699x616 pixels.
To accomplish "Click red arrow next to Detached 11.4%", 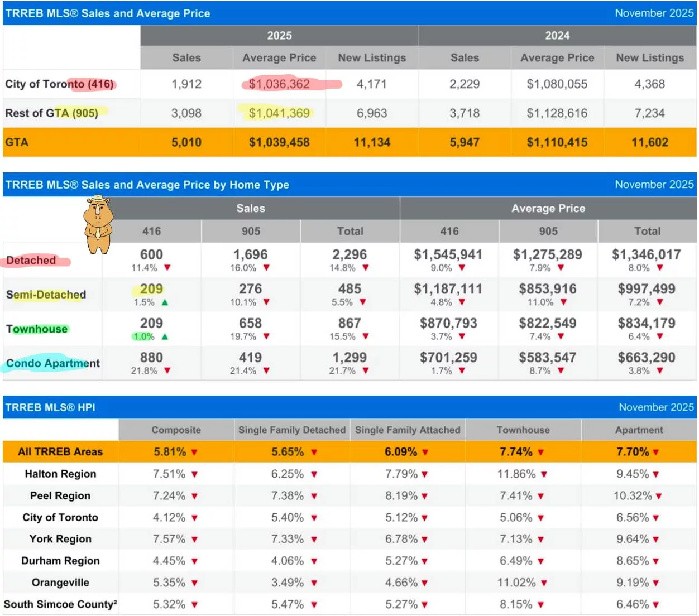I will [x=167, y=268].
